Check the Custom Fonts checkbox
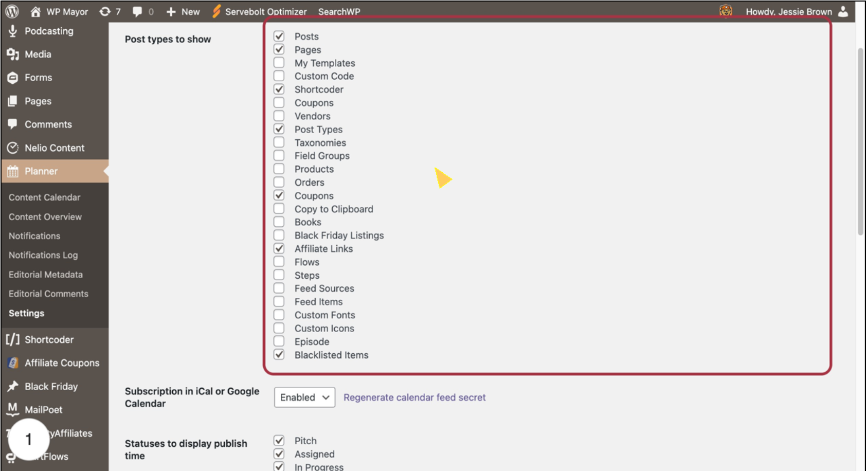The height and width of the screenshot is (471, 868). [x=279, y=315]
